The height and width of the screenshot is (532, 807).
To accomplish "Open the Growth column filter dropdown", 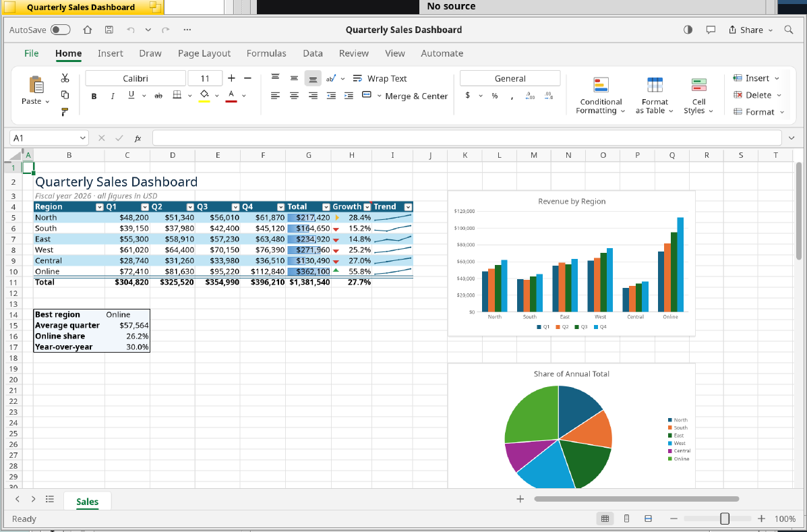I will pos(367,207).
